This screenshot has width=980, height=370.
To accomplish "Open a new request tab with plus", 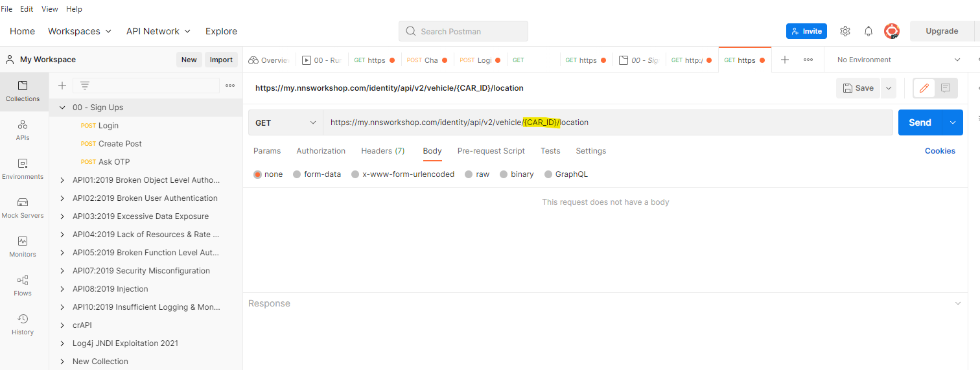I will tap(785, 60).
